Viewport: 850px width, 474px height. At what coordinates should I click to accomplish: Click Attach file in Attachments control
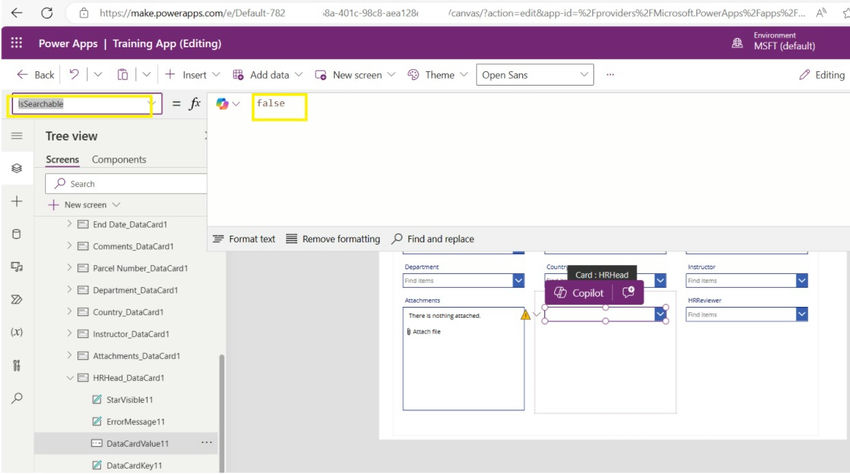click(x=423, y=331)
